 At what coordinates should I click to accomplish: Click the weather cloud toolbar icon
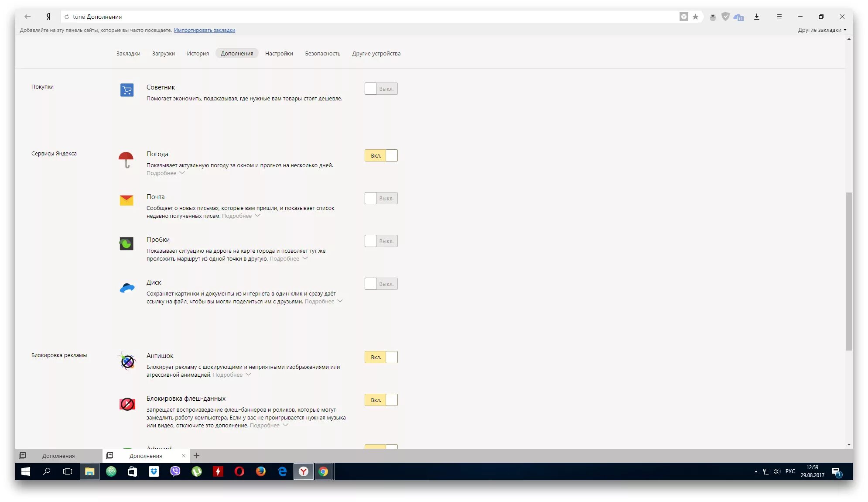click(x=738, y=17)
